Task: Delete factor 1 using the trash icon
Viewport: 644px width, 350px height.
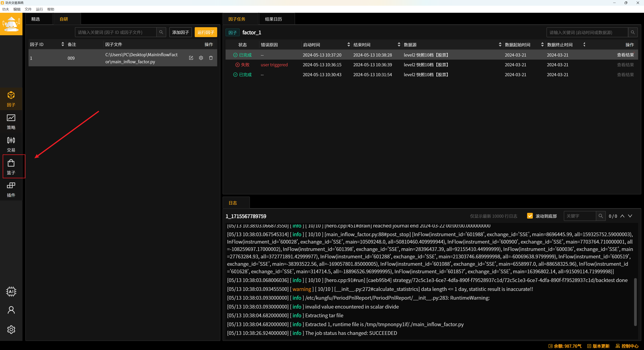Action: [x=211, y=58]
